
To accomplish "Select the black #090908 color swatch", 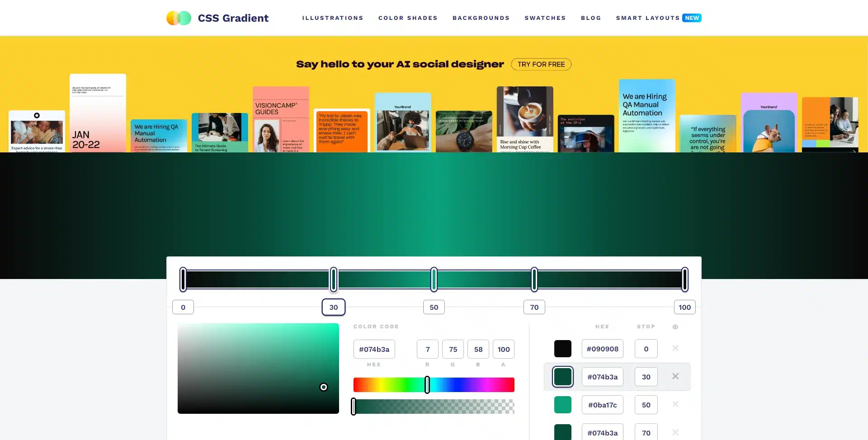I will (x=562, y=349).
